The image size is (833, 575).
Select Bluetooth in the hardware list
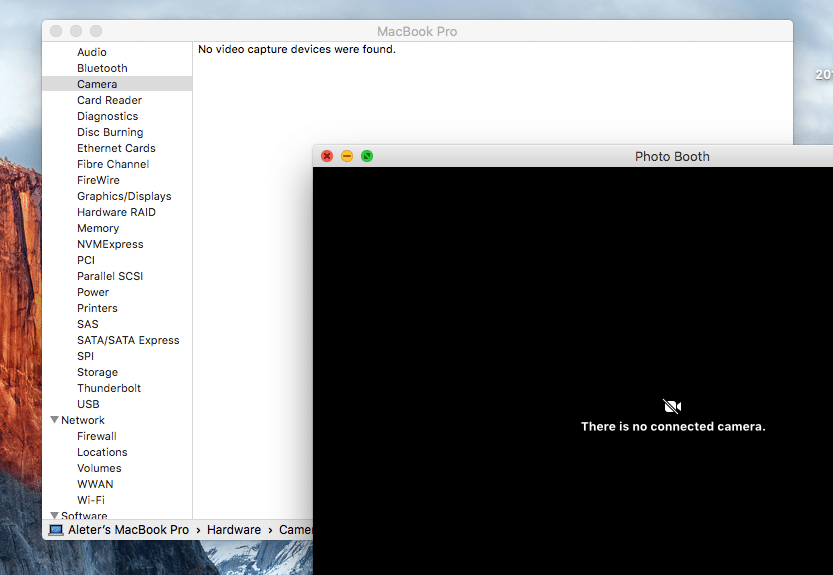pyautogui.click(x=102, y=68)
